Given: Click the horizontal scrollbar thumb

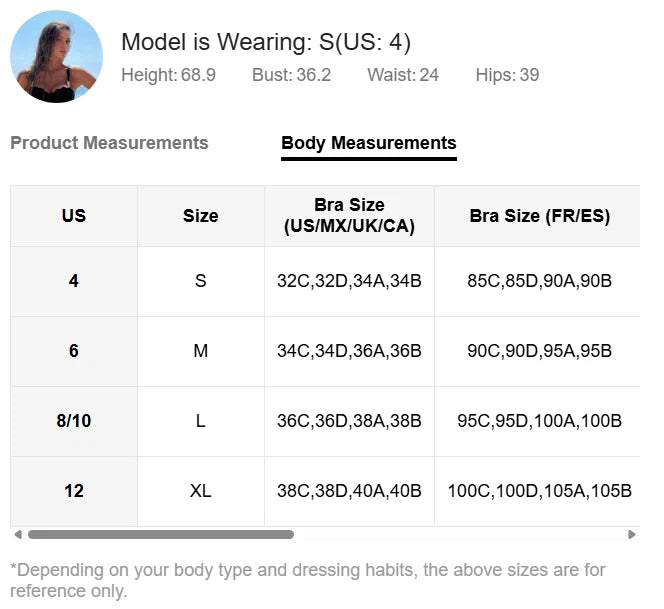Looking at the screenshot, I should click(x=160, y=535).
